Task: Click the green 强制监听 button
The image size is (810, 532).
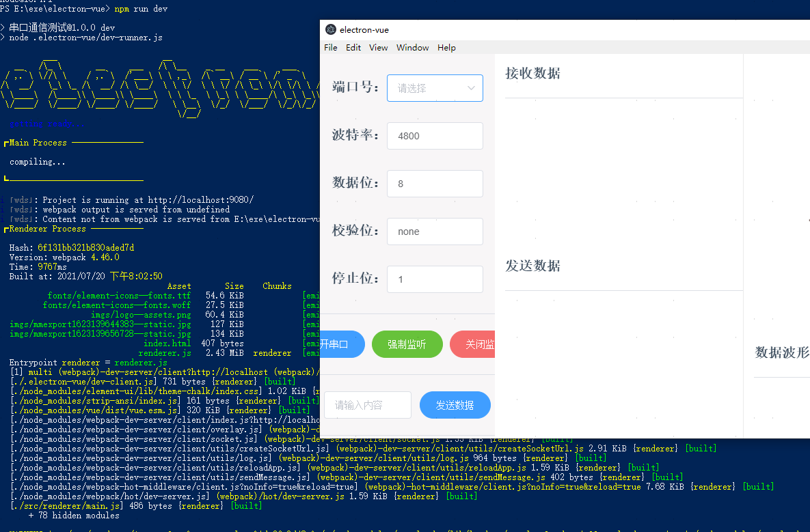Action: (407, 344)
